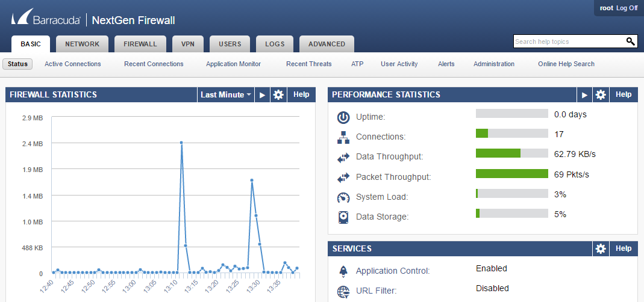Image resolution: width=644 pixels, height=302 pixels.
Task: Click the search magnifier icon
Action: (631, 42)
